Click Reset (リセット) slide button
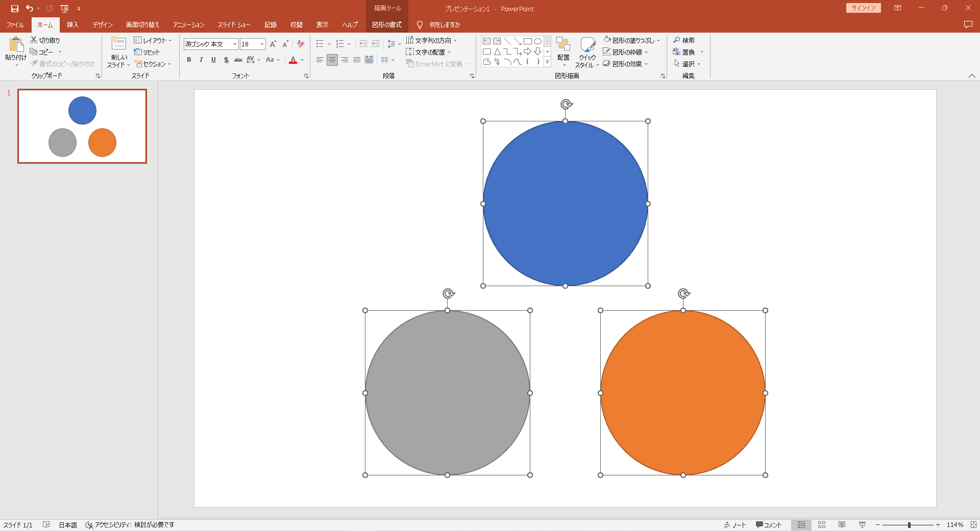This screenshot has height=531, width=980. [x=147, y=52]
